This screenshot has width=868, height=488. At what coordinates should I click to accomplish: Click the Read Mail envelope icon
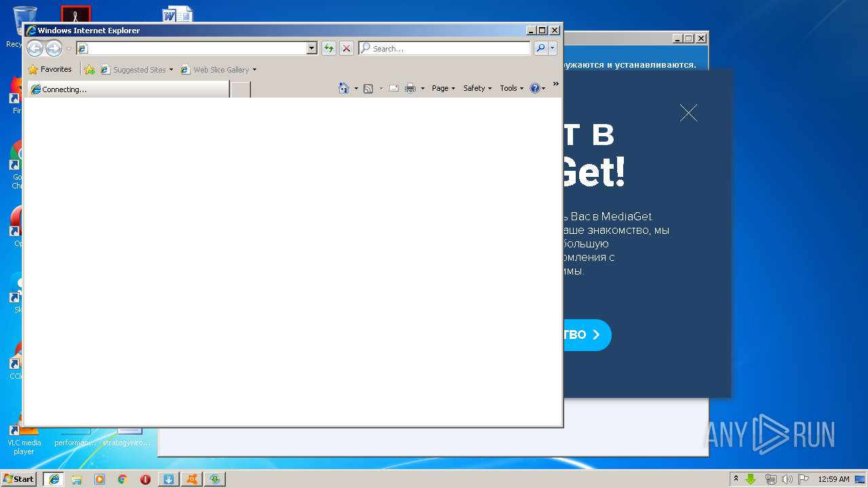(394, 88)
